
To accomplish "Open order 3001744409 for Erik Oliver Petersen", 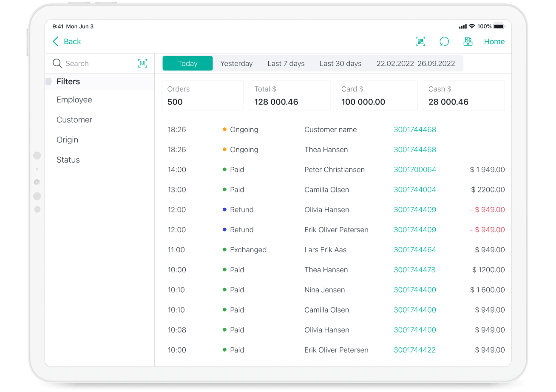I will 415,230.
